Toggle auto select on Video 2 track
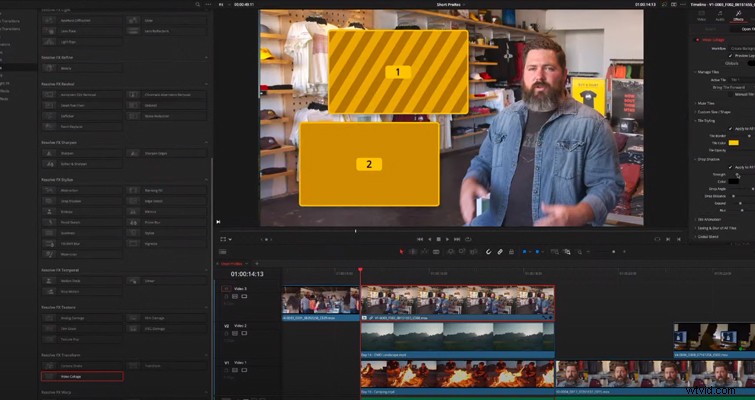 (x=235, y=333)
